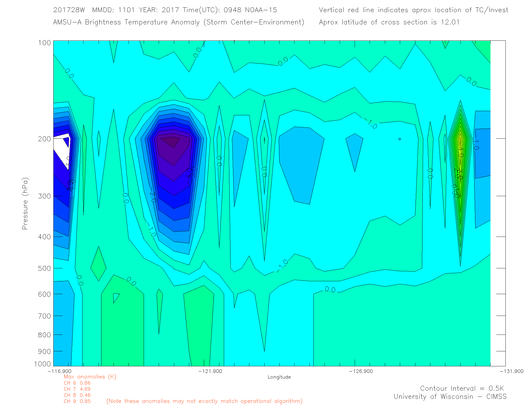Screen dimensions: 532x407
Task: Click the small triangle contour near 600 hPa
Action: pyautogui.click(x=116, y=297)
